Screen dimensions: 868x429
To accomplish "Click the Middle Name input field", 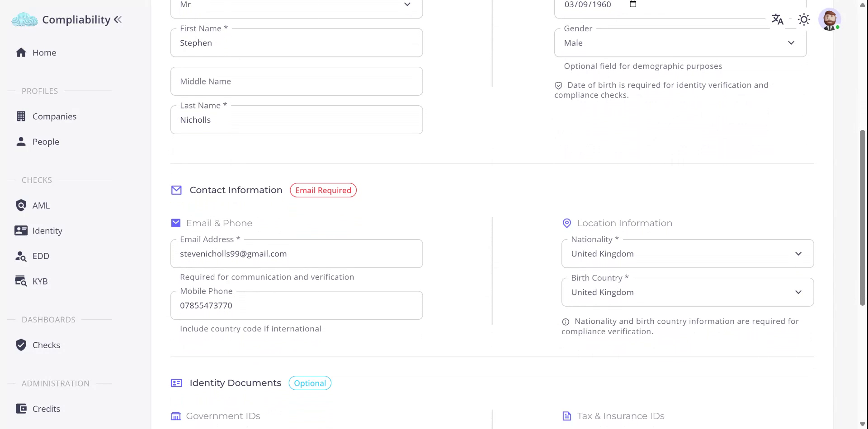I will [296, 81].
